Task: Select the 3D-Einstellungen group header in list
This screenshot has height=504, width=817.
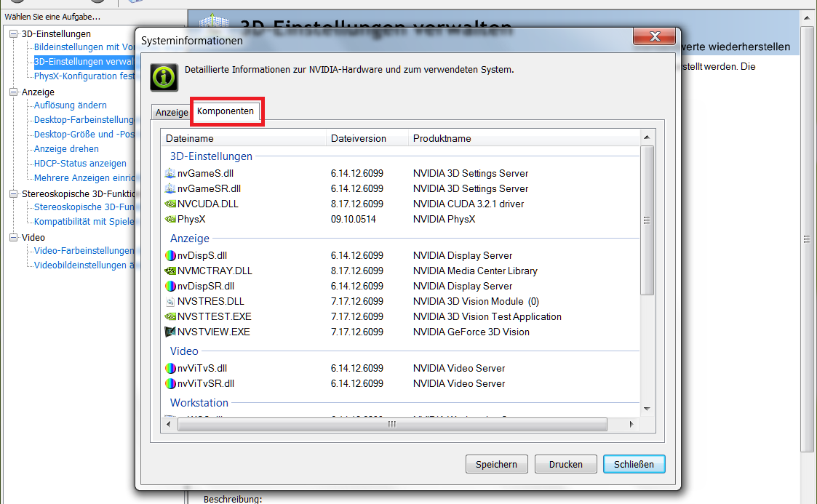Action: click(x=211, y=156)
